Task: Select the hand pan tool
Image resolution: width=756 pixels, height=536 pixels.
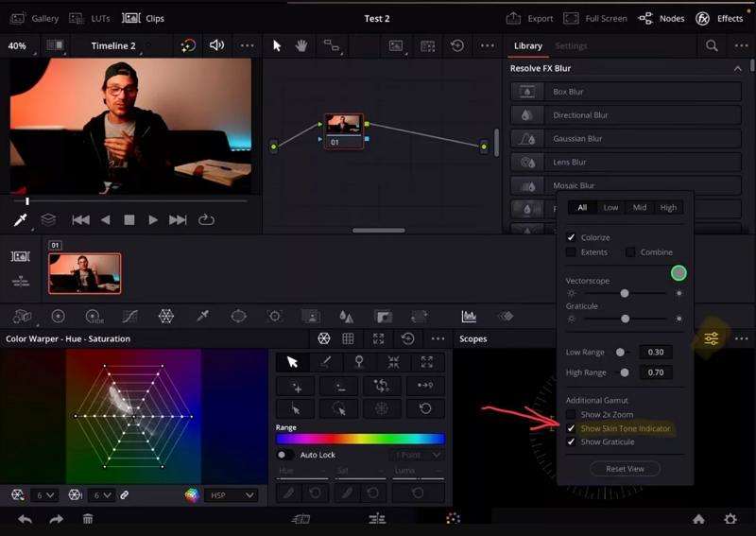Action: 301,45
